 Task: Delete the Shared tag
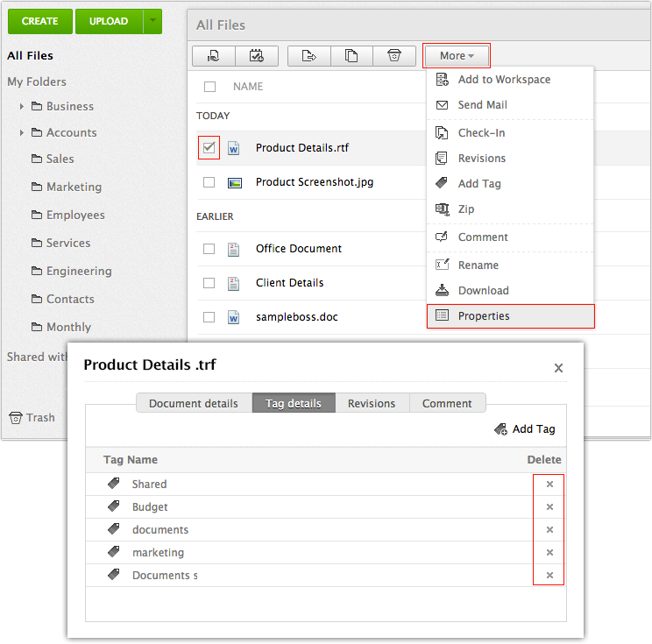point(549,484)
